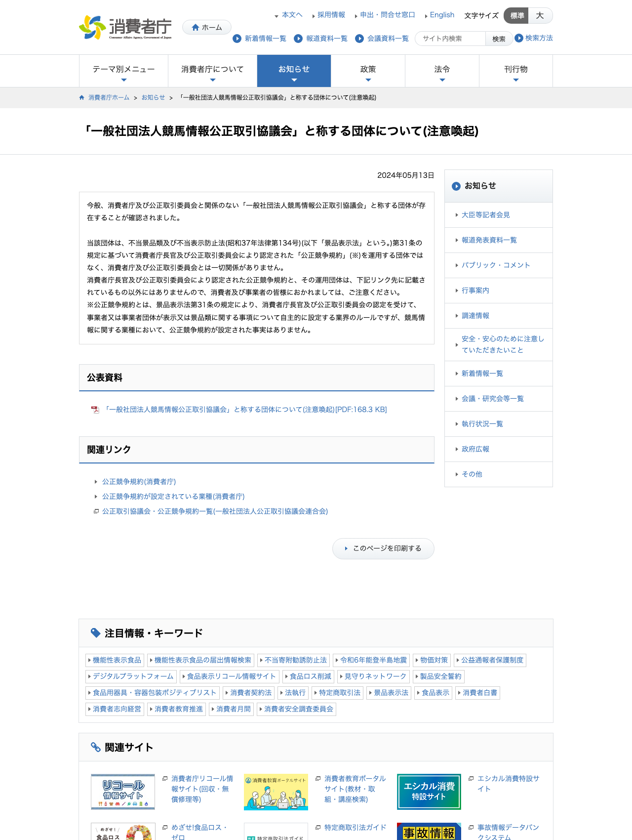
Task: Select the 機能性表示食品 keyword tag
Action: pos(115,660)
